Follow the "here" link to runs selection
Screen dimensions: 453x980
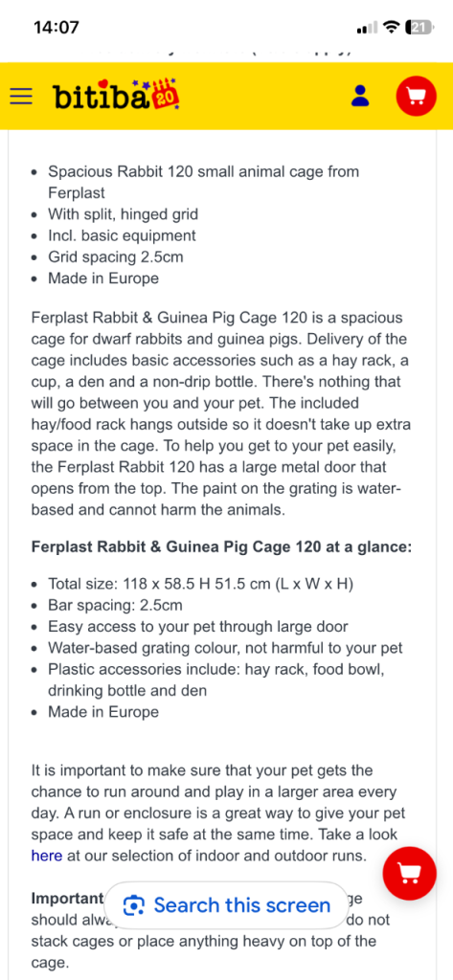click(x=46, y=856)
